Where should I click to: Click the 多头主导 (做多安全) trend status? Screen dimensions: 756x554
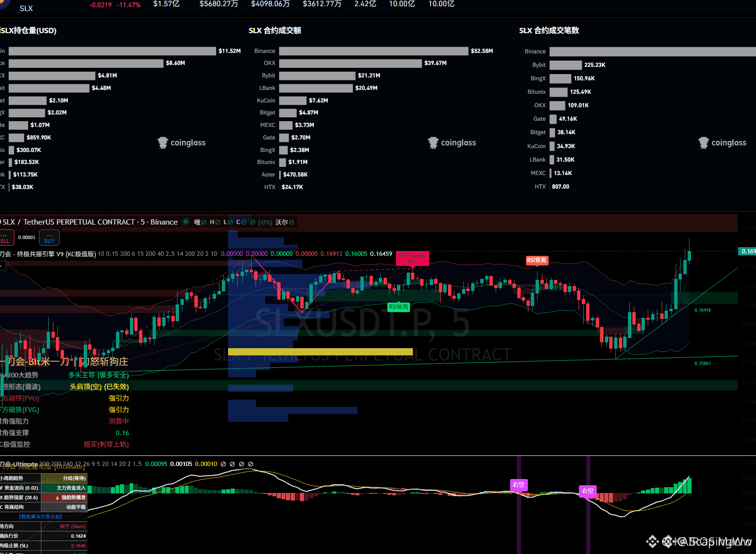99,375
